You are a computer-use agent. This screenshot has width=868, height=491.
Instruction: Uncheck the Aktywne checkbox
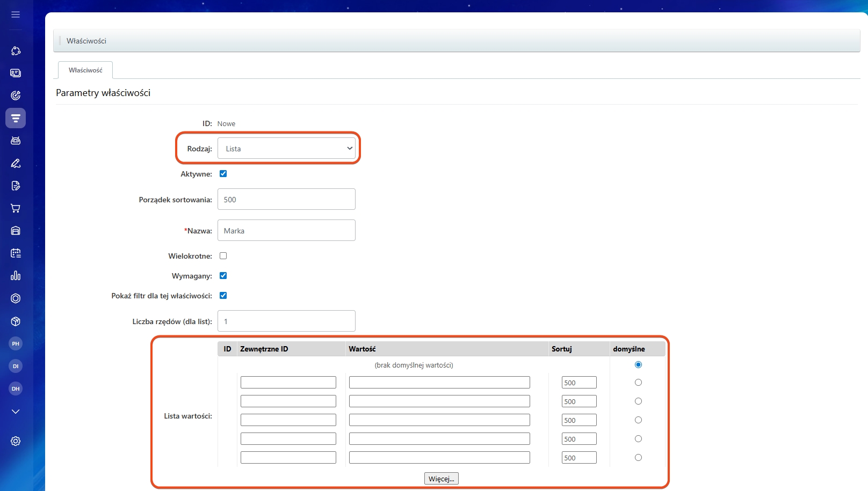pyautogui.click(x=223, y=174)
